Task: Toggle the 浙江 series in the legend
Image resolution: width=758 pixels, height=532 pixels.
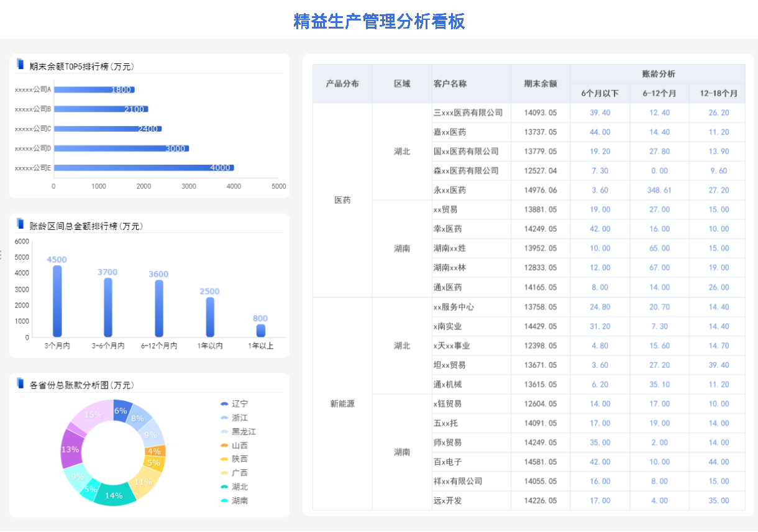Action: 224,418
